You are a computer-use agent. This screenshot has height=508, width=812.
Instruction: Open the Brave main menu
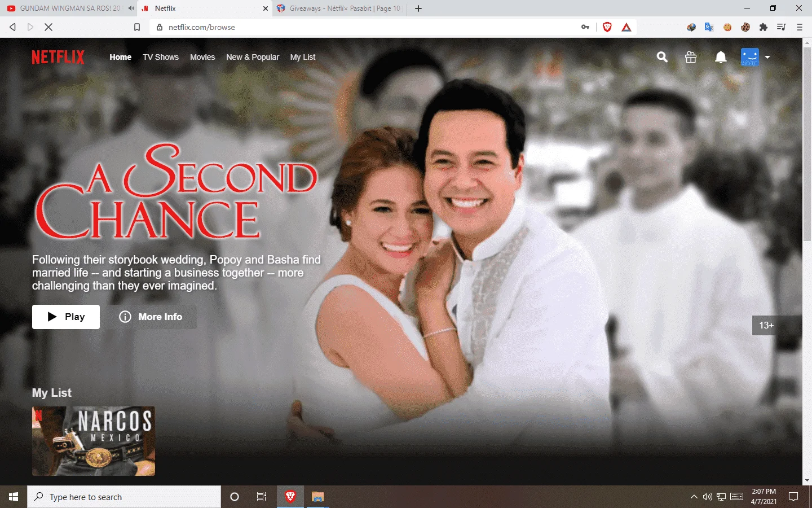pos(800,27)
